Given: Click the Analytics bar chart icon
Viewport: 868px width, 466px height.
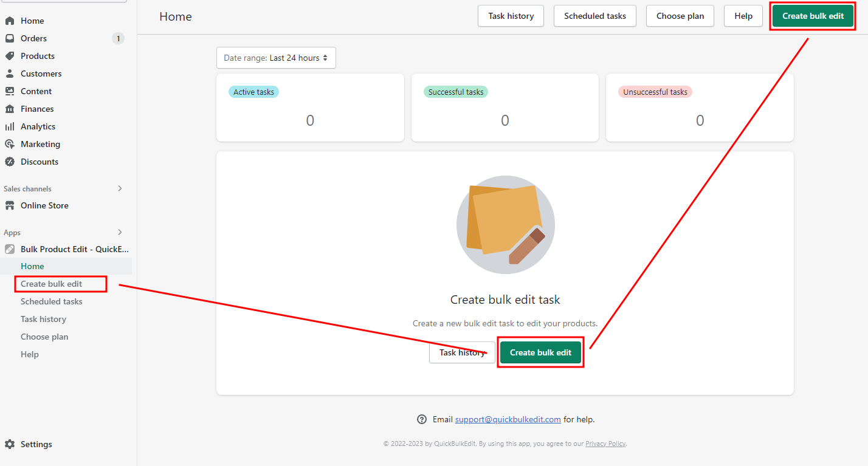Looking at the screenshot, I should pos(10,126).
